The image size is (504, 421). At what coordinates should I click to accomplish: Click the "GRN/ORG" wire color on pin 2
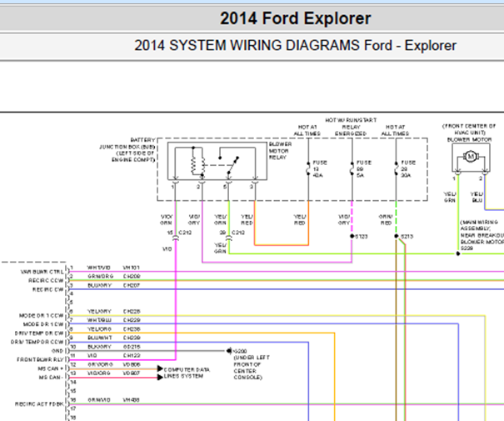[x=100, y=276]
